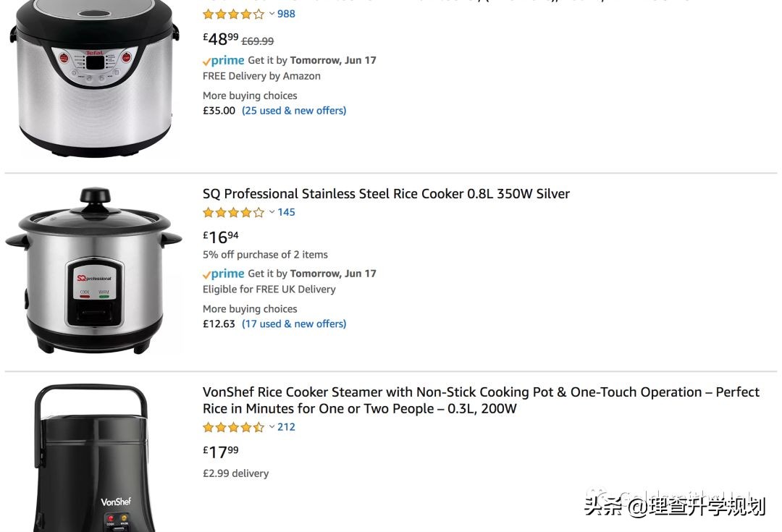Screen dimensions: 782x532
Task: Open VonShef Rice Cooker Steamer product title
Action: [481, 400]
